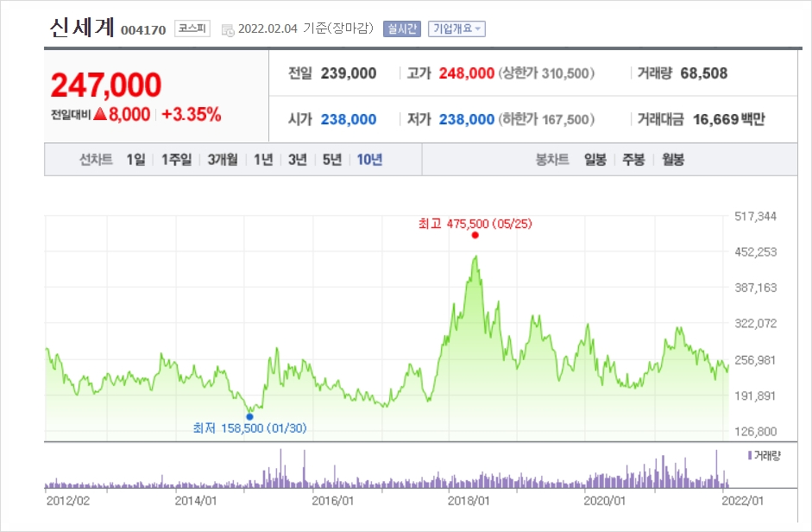Click the 전일대비 change amount 8,000
This screenshot has height=532, width=812.
(129, 115)
